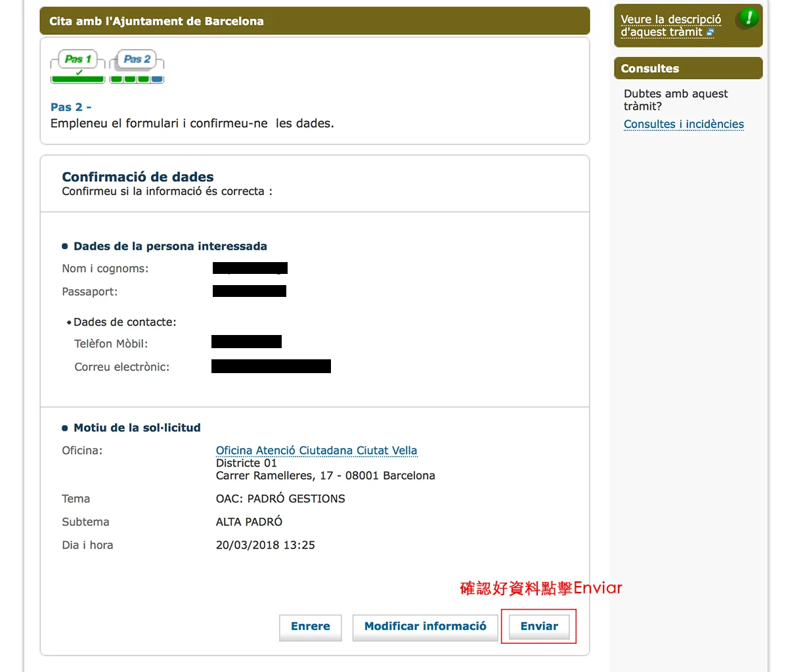788x672 pixels.
Task: Click the Enrere button
Action: 310,627
